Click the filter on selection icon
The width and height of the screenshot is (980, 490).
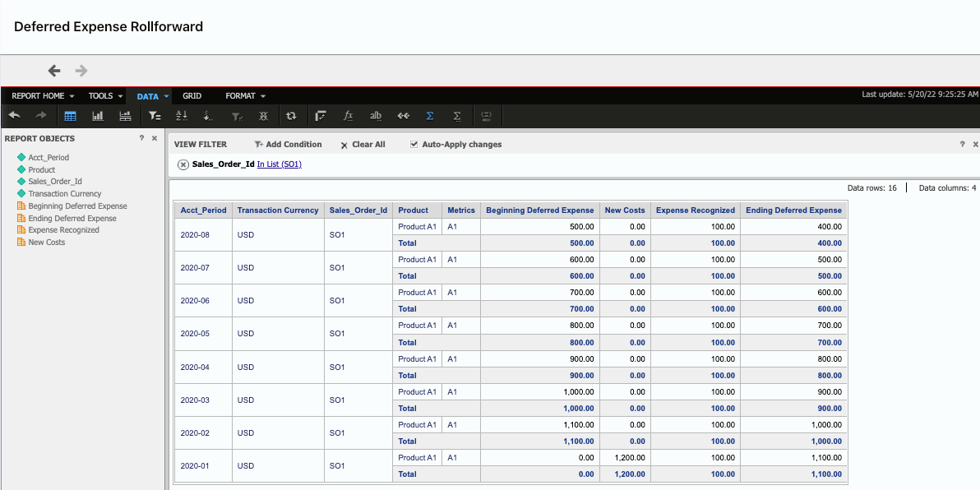[237, 116]
